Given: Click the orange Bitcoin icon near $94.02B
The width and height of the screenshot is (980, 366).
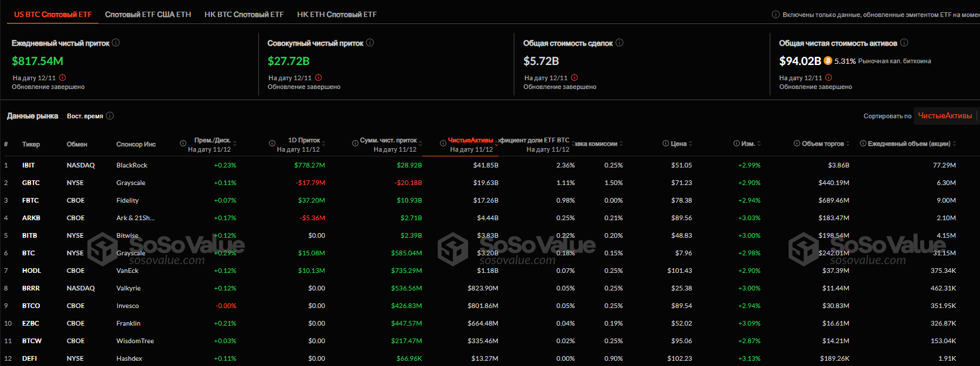Looking at the screenshot, I should [x=828, y=60].
